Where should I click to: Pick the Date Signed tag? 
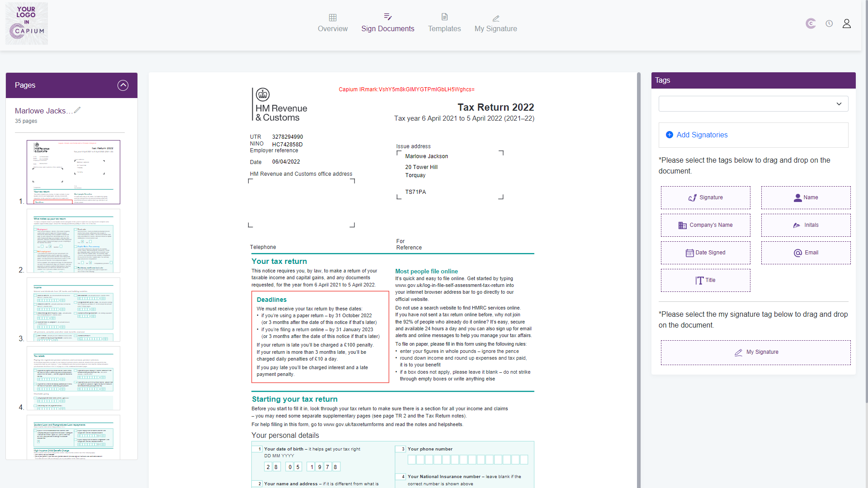coord(705,253)
